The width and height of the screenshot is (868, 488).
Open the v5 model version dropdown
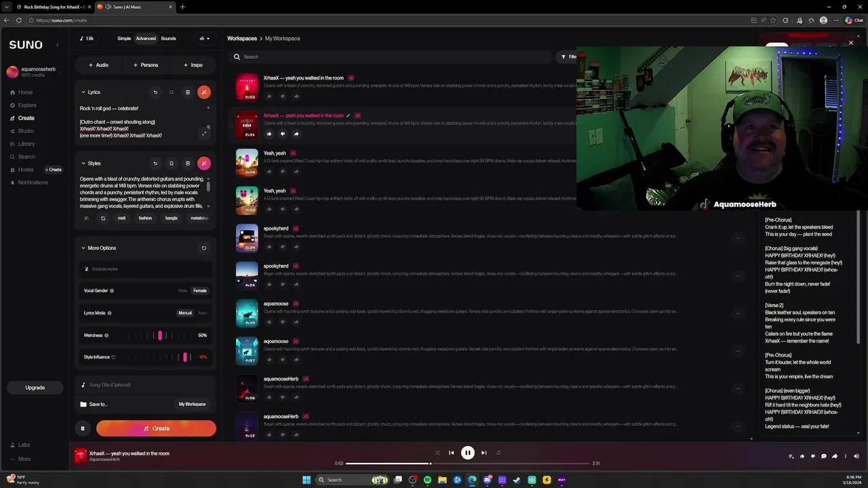click(x=204, y=39)
